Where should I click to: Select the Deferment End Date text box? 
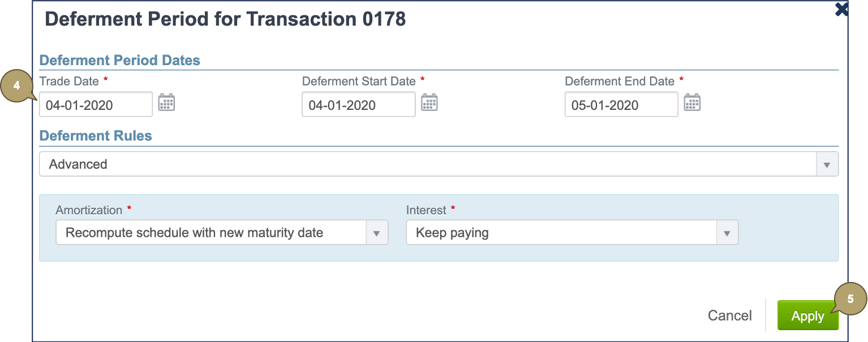[x=621, y=105]
